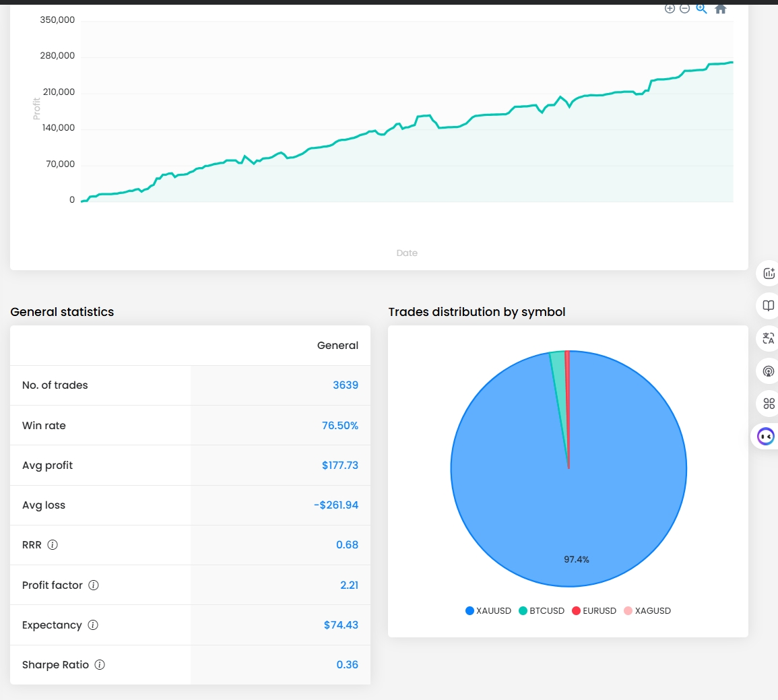Click the Profit axis title
Image resolution: width=778 pixels, height=700 pixels.
[36, 108]
